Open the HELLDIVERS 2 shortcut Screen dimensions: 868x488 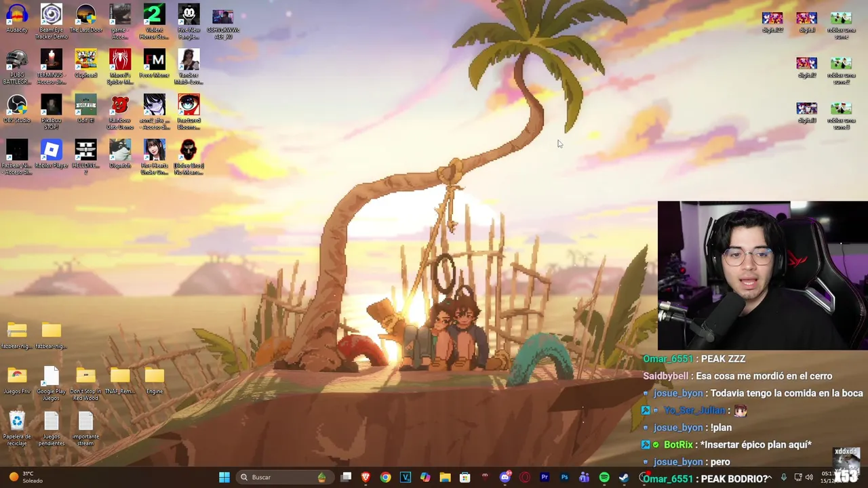pyautogui.click(x=86, y=158)
